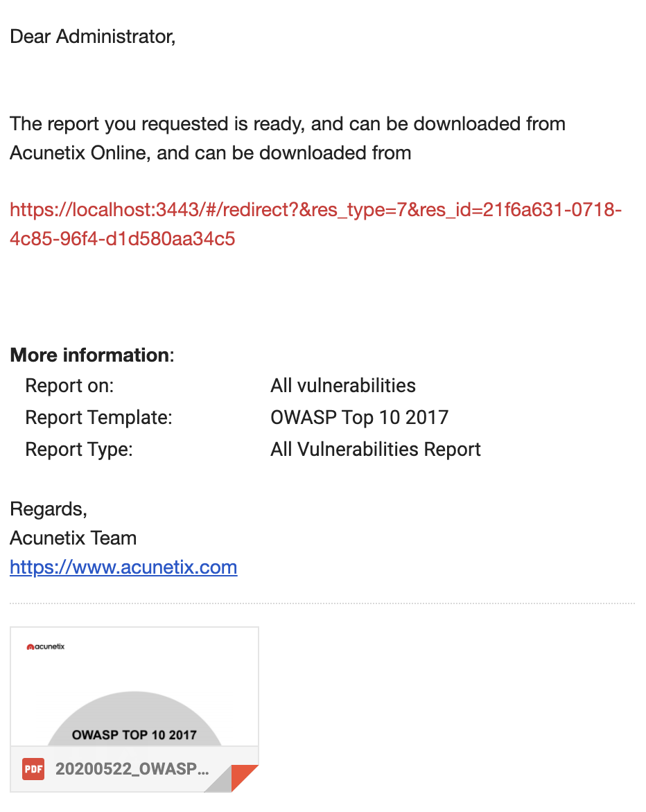
Task: Click the "Report Type:" label
Action: coord(79,450)
